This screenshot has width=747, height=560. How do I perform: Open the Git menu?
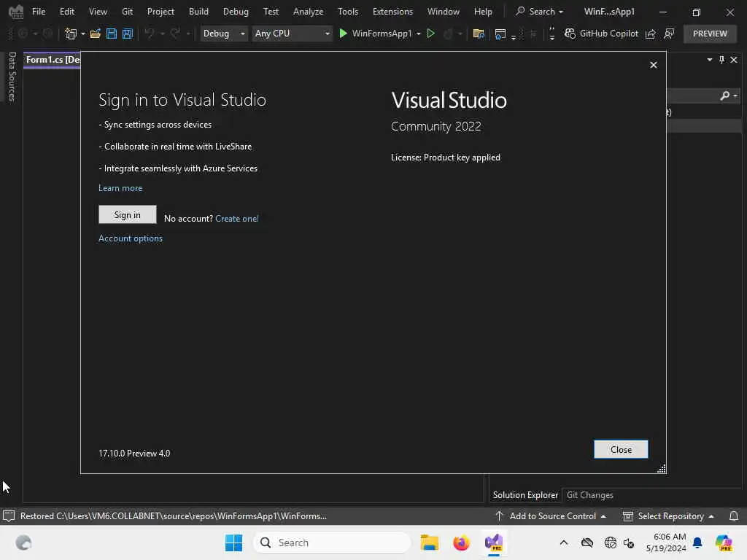(x=127, y=12)
